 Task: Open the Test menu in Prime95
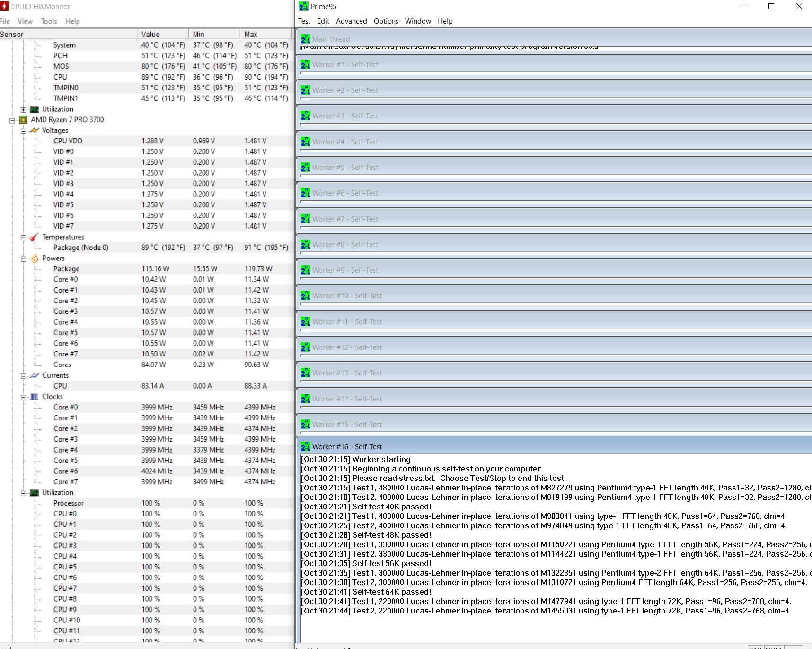pos(304,21)
